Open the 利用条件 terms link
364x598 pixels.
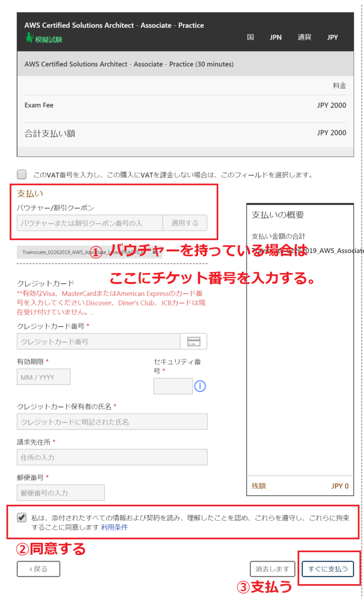coord(115,527)
